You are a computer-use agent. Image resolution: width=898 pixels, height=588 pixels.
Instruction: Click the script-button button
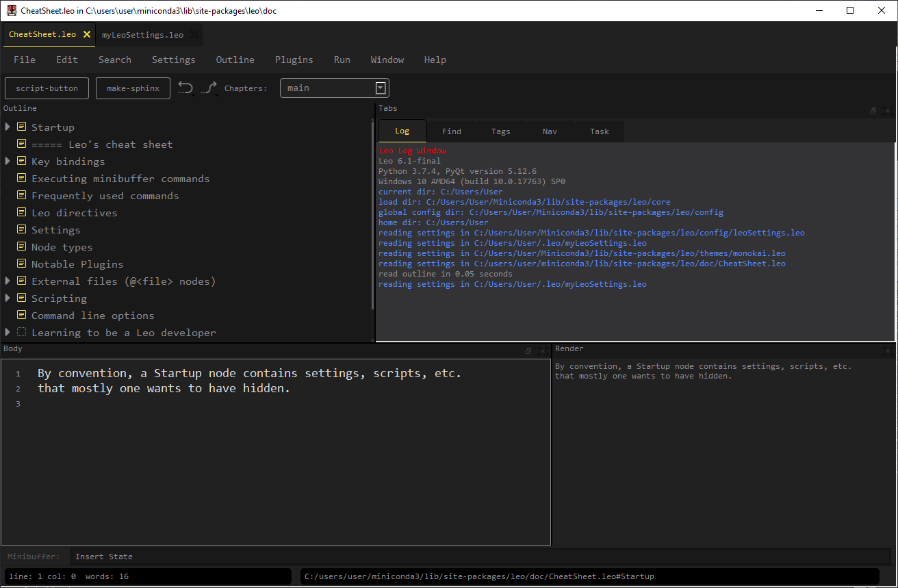tap(47, 88)
